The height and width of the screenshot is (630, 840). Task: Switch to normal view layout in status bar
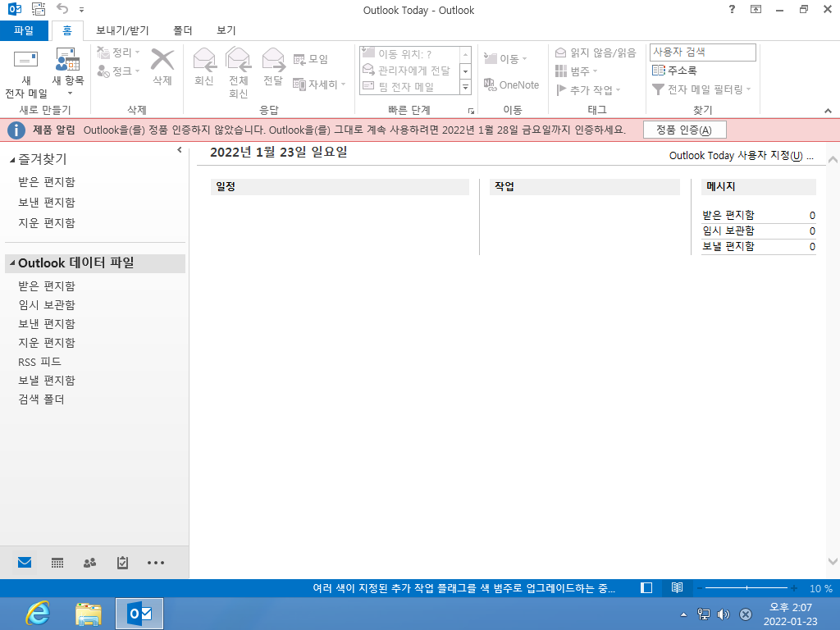(646, 588)
